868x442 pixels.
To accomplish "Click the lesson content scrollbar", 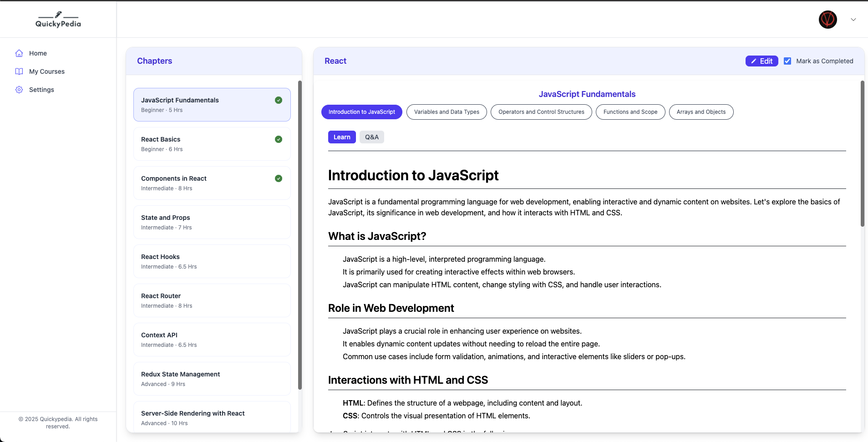I will tap(862, 153).
